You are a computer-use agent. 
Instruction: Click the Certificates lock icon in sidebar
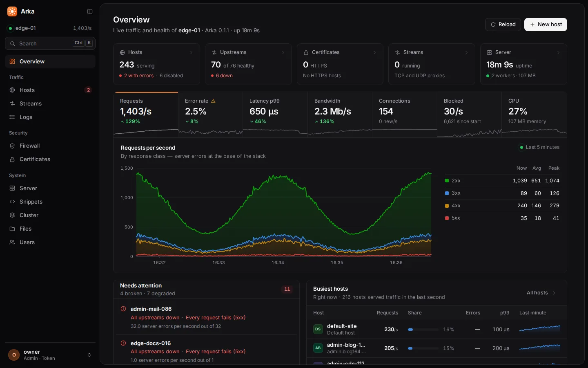pyautogui.click(x=12, y=159)
